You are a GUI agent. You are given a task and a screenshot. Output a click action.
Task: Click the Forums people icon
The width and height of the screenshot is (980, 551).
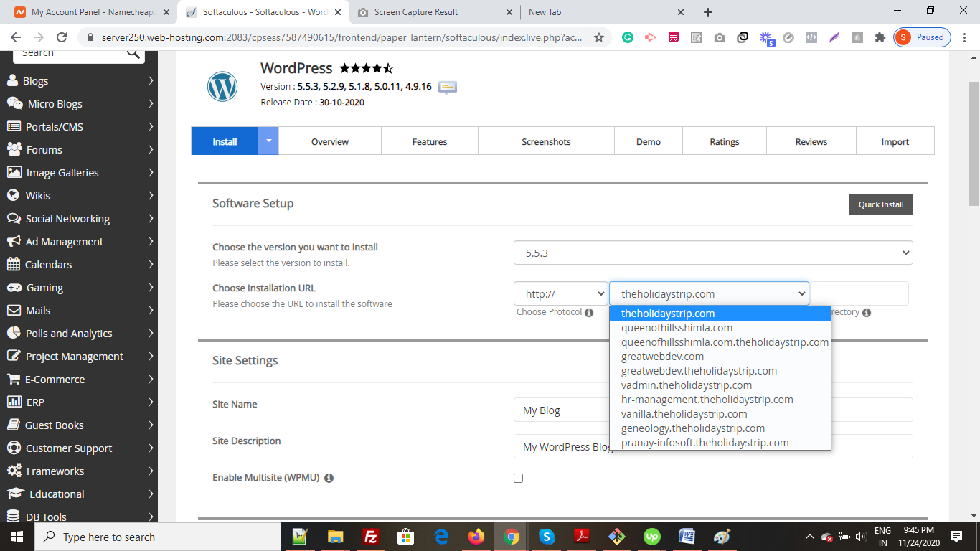[14, 150]
